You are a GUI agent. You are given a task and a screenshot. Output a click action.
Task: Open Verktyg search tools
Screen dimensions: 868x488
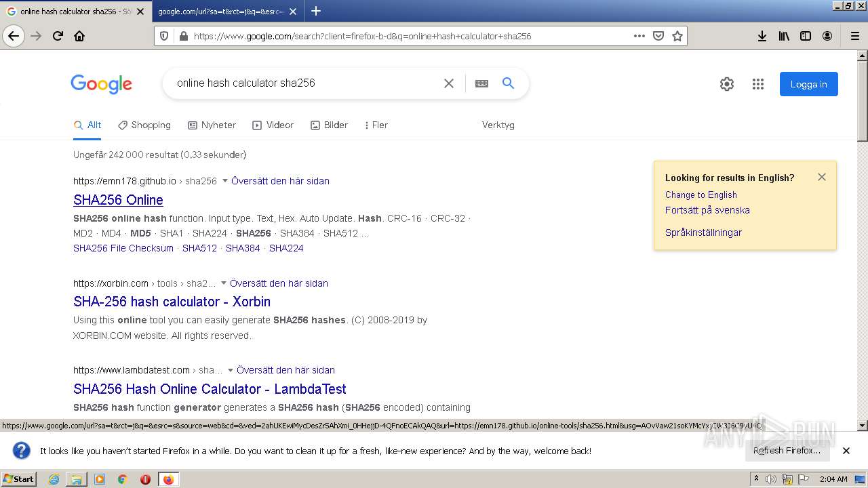point(498,125)
